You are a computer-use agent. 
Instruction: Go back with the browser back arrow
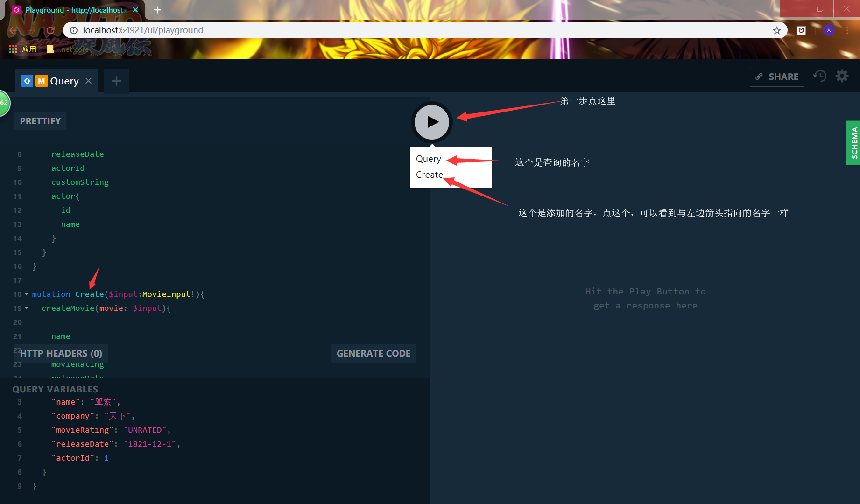[13, 30]
